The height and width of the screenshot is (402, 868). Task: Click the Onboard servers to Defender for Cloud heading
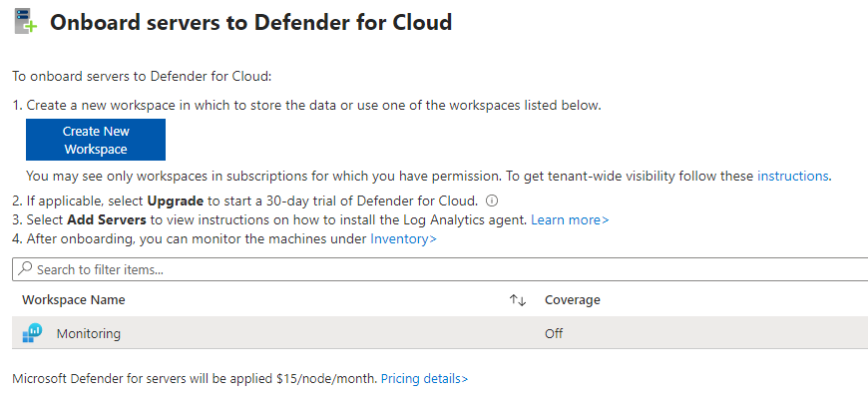[x=250, y=22]
